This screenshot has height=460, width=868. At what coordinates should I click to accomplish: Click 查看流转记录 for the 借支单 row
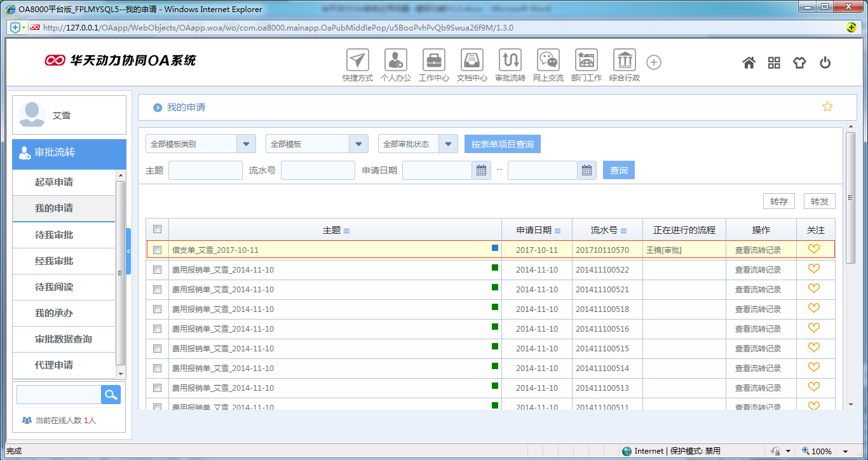(757, 250)
